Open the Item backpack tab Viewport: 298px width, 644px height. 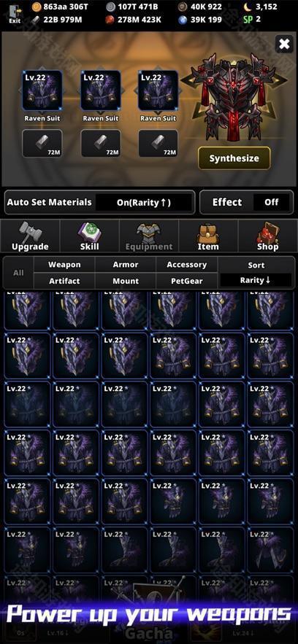point(208,236)
